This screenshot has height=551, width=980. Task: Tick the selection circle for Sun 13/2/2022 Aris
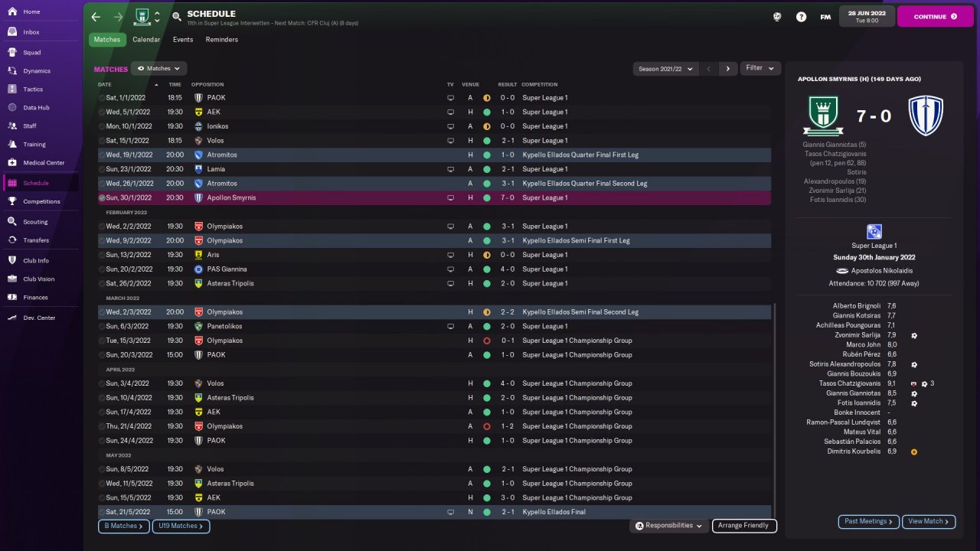102,255
